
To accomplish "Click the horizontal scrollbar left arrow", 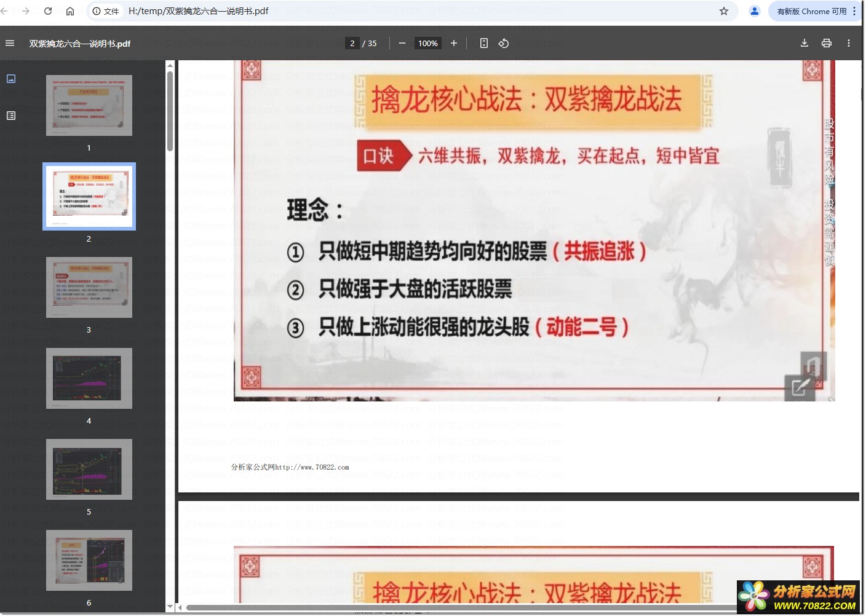I will 180,608.
